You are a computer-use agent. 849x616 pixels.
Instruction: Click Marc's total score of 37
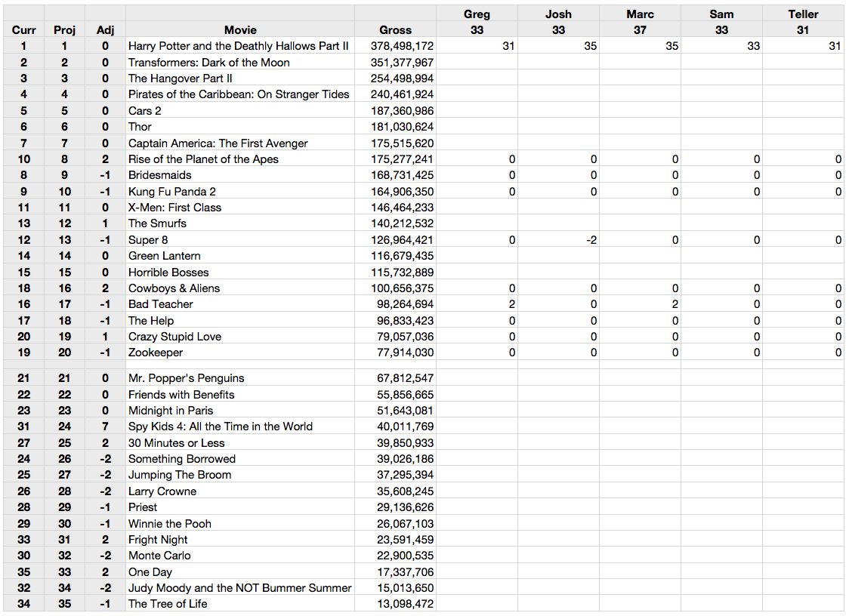(640, 30)
